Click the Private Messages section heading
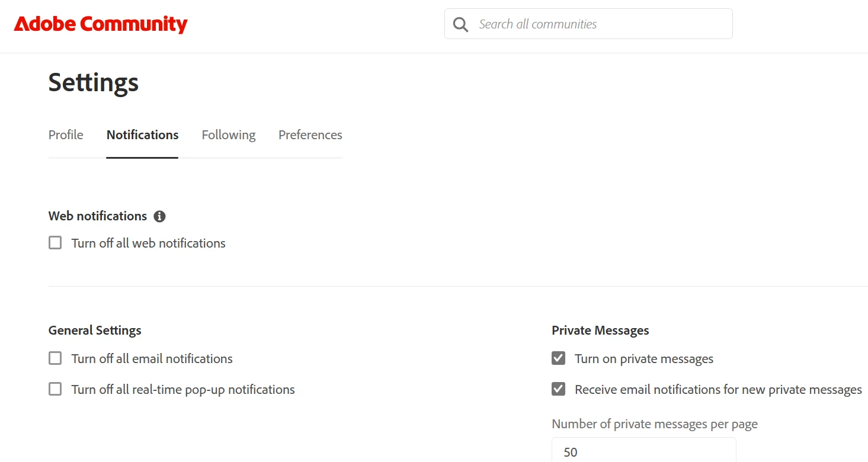Screen dimensions: 868x462 coord(600,331)
